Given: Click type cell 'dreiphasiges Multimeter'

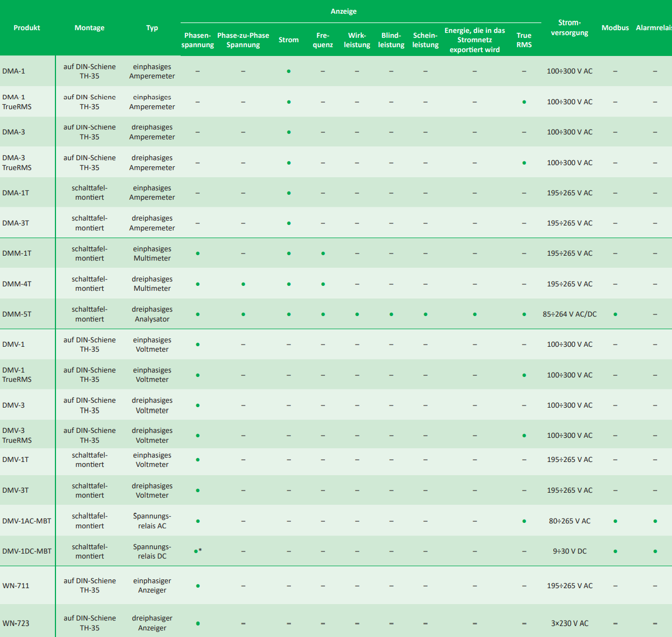Looking at the screenshot, I should (152, 284).
